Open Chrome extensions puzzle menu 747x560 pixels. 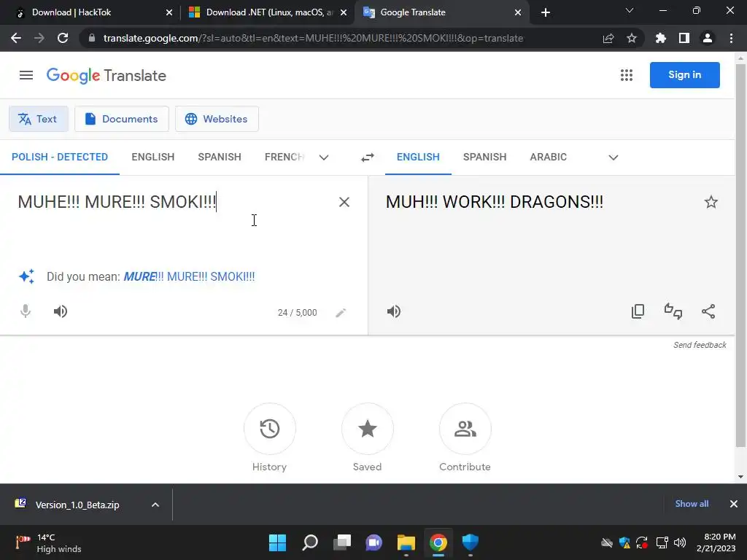[x=661, y=38]
